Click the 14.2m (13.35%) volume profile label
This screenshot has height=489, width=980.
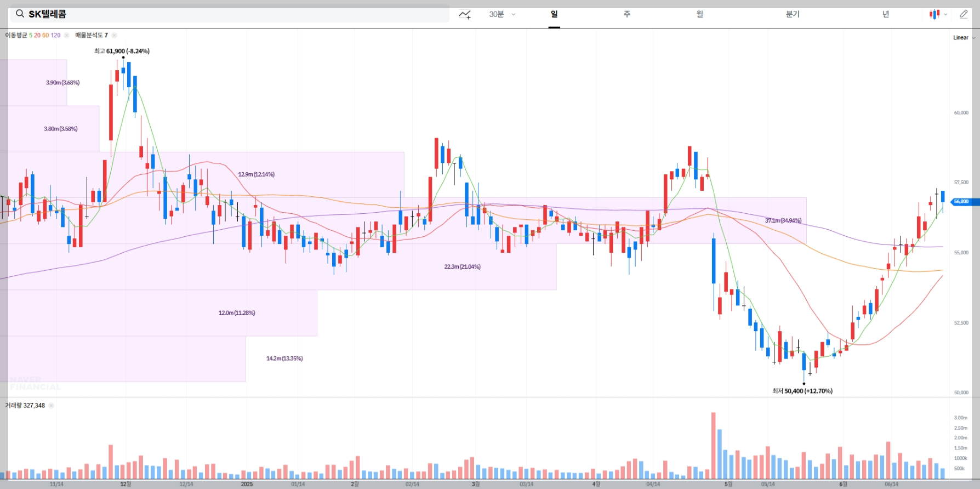click(284, 359)
